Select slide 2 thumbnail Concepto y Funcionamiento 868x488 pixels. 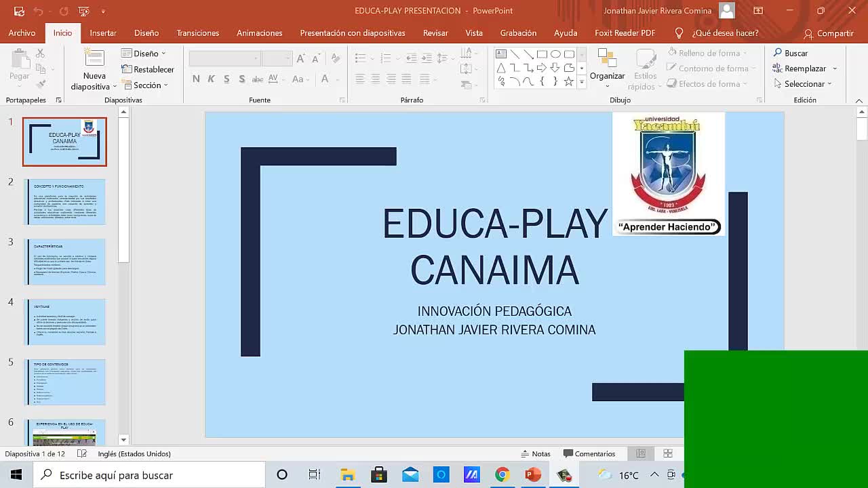(x=64, y=202)
